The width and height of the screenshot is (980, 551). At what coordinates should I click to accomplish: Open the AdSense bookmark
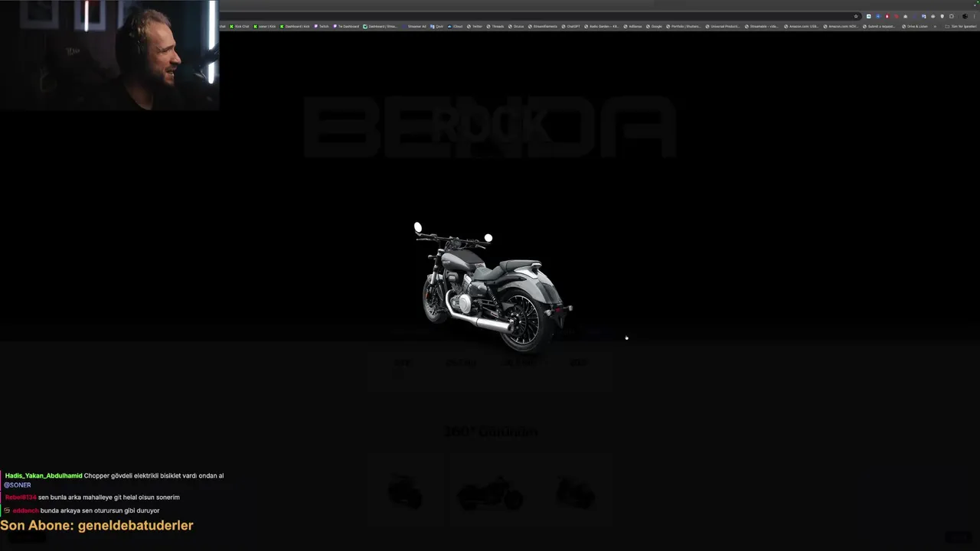(x=633, y=26)
